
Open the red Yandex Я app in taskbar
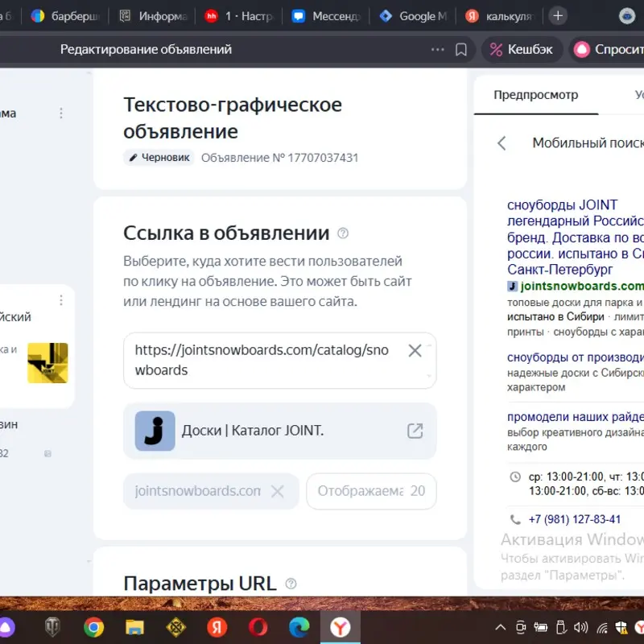pyautogui.click(x=217, y=627)
